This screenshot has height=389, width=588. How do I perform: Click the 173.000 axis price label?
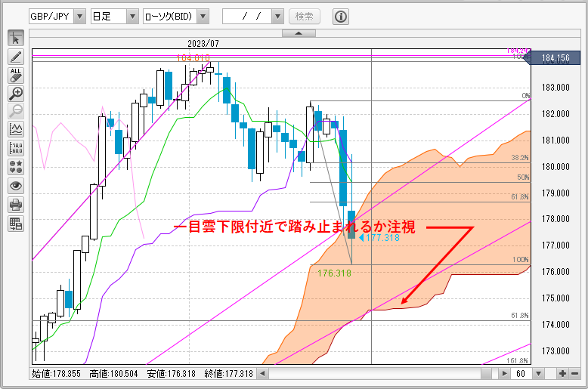tap(556, 350)
